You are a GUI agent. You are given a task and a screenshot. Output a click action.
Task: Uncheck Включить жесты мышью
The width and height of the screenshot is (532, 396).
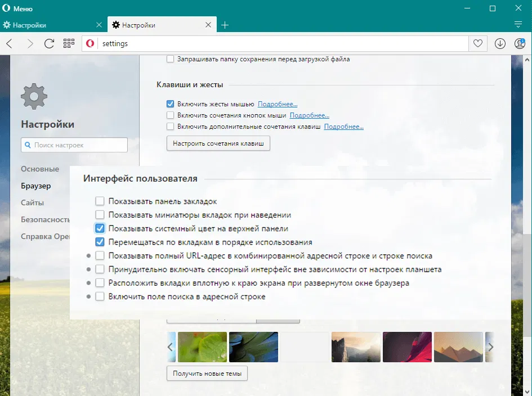point(170,103)
